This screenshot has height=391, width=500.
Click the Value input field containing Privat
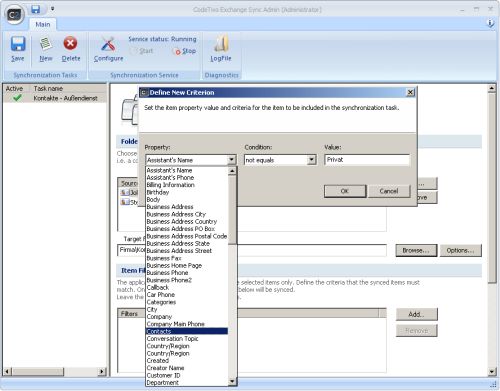click(367, 160)
